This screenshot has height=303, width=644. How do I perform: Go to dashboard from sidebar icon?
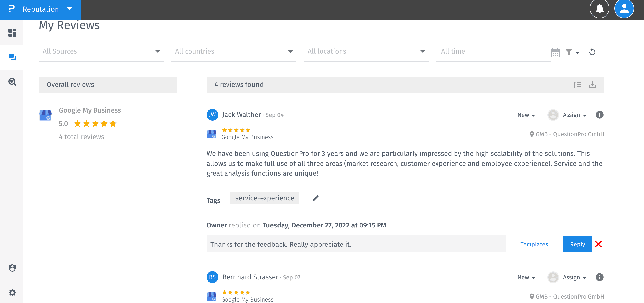[x=12, y=33]
